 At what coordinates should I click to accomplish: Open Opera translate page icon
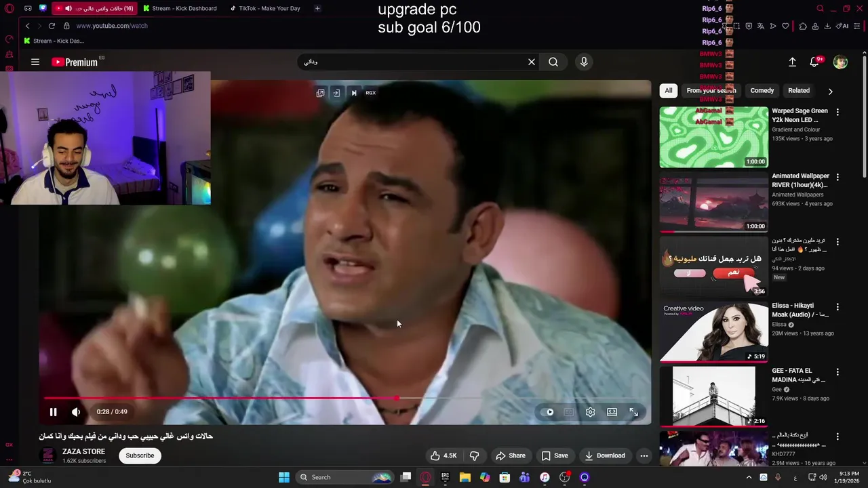[761, 26]
